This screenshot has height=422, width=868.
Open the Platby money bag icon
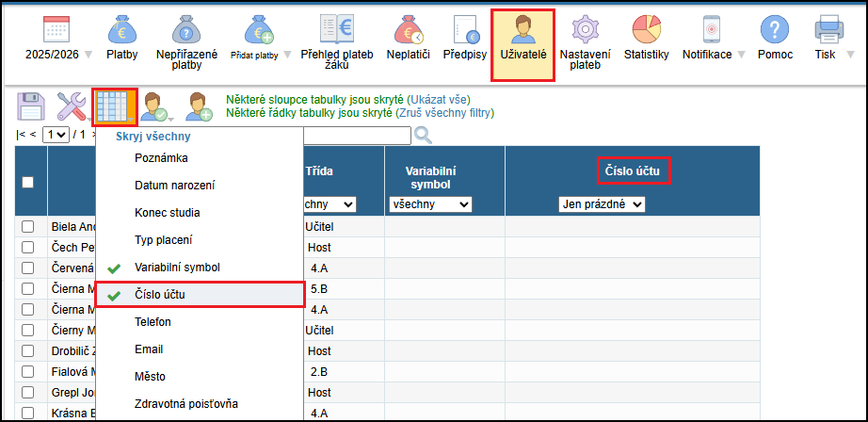coord(122,32)
